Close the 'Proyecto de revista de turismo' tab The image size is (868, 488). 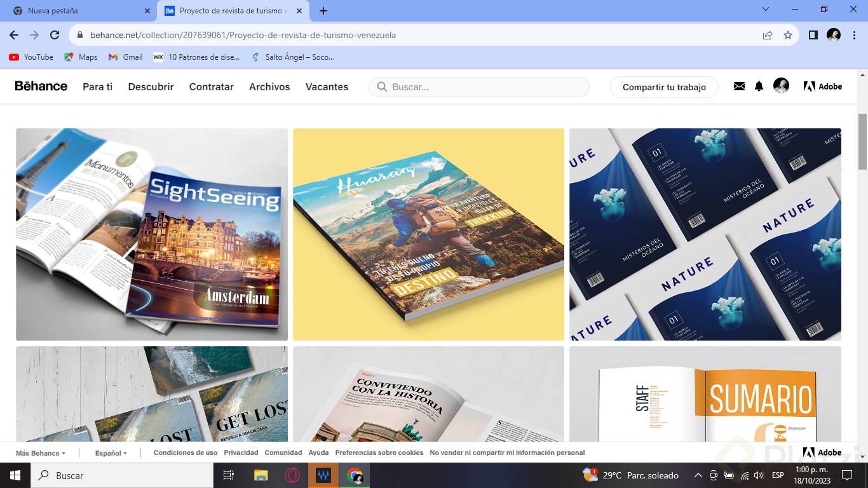tap(299, 11)
